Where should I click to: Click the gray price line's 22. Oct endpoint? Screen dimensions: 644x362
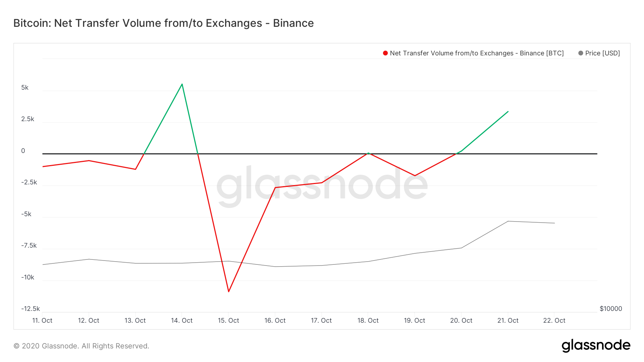click(x=555, y=223)
